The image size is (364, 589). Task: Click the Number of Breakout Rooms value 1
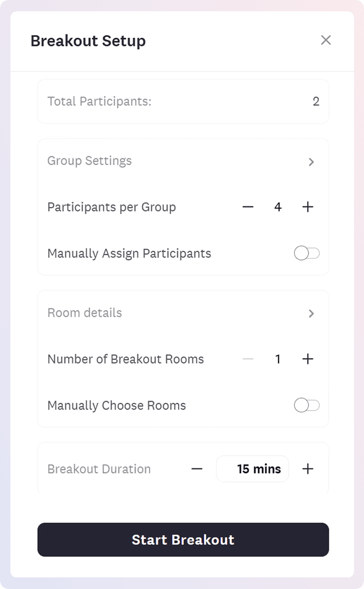click(x=278, y=359)
